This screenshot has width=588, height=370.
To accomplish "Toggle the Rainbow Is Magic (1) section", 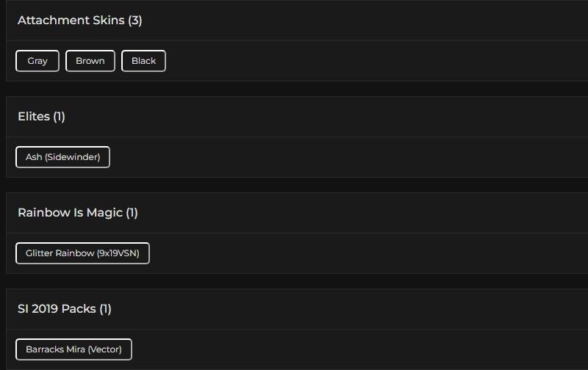I will pos(294,213).
